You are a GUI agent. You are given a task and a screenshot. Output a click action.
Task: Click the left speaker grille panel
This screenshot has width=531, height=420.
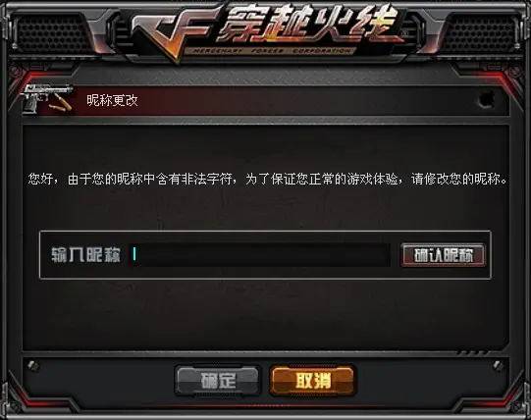pyautogui.click(x=54, y=33)
